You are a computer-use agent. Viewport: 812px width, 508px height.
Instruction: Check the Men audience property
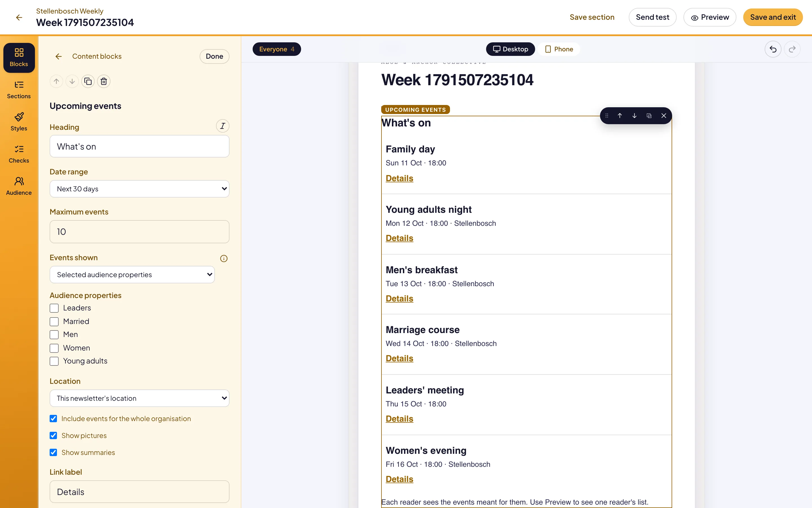(54, 335)
